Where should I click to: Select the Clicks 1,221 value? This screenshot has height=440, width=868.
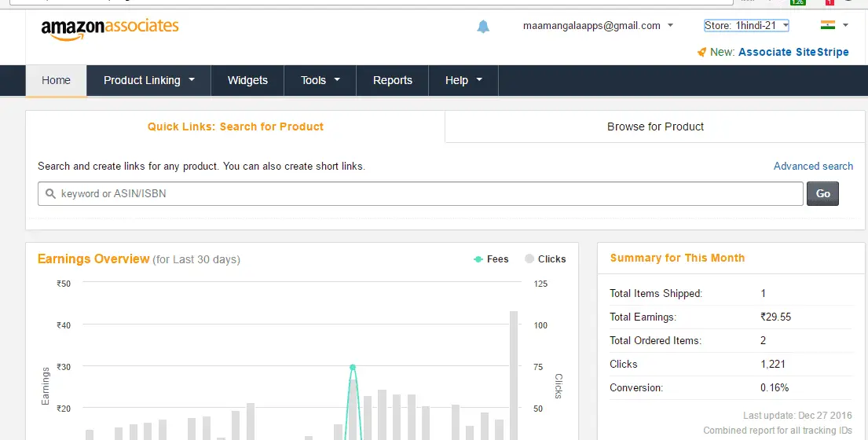coord(773,364)
